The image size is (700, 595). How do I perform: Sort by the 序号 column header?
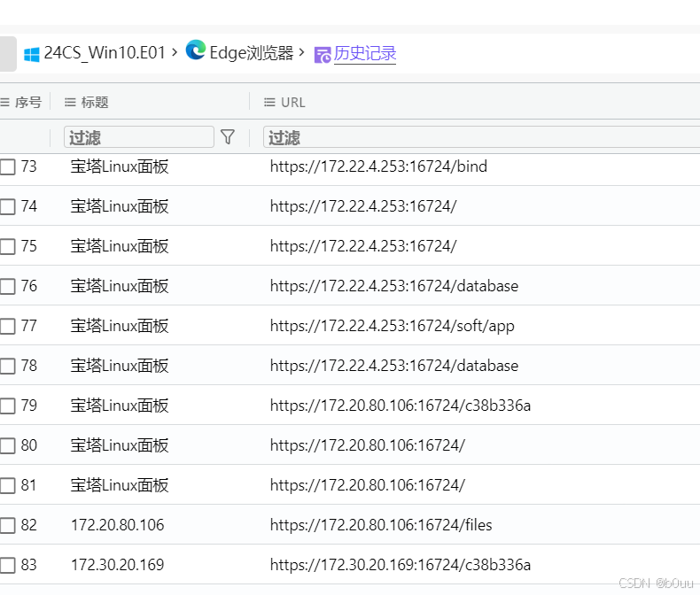click(28, 103)
